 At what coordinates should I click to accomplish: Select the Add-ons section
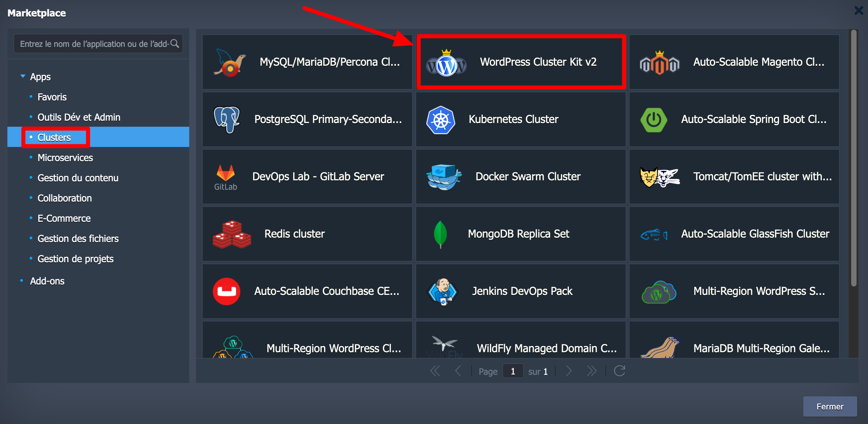point(47,281)
